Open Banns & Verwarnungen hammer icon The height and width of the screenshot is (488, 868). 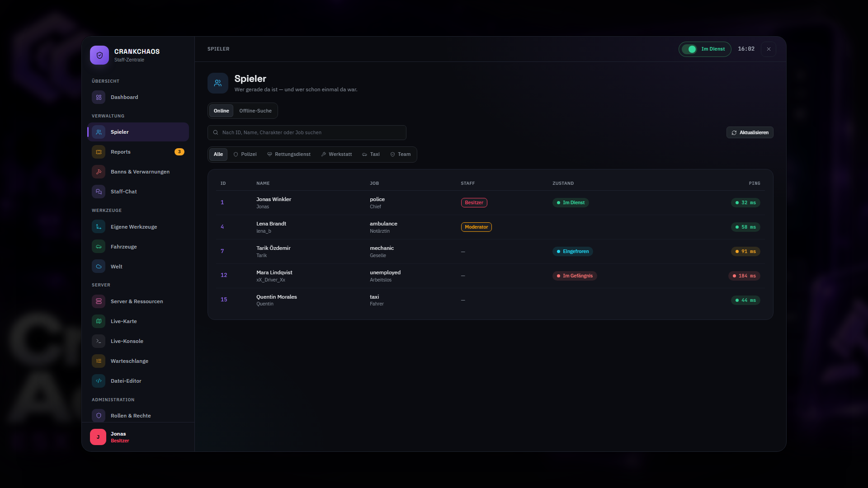pos(99,172)
